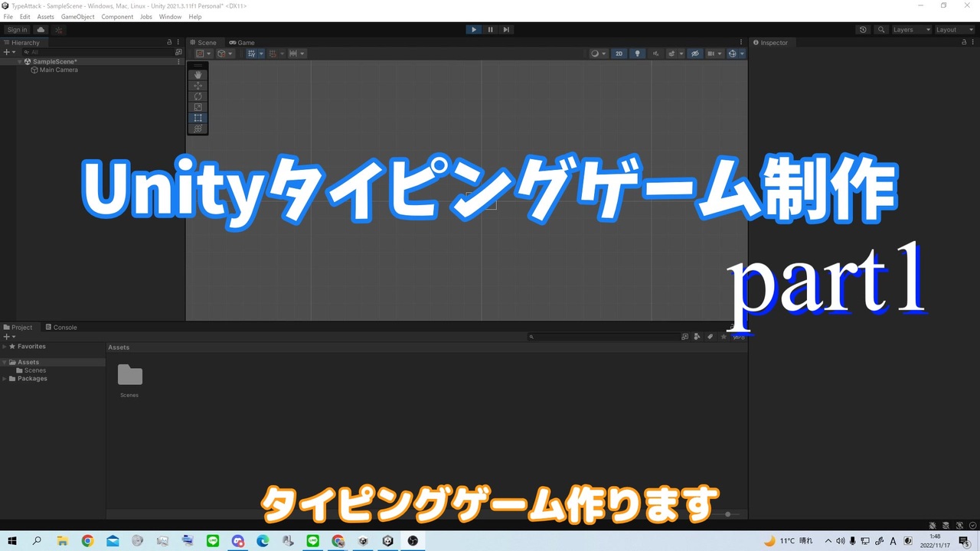Click the Unity cloud collaborate icon near Sign in

tap(41, 29)
